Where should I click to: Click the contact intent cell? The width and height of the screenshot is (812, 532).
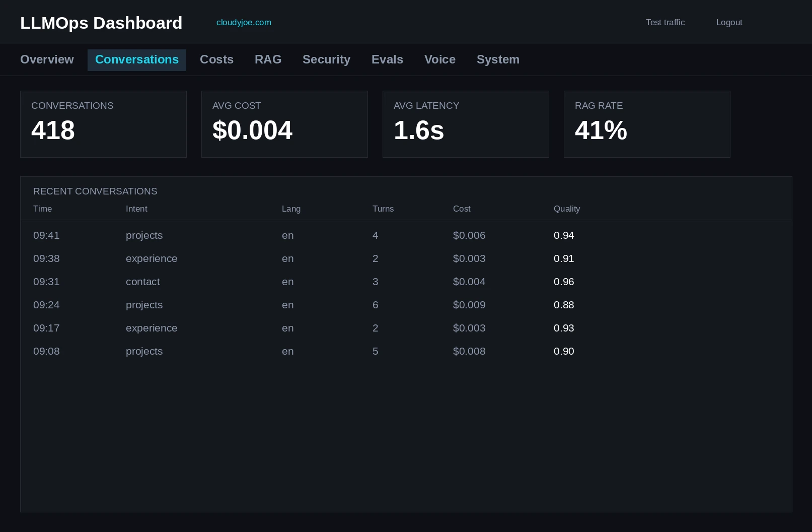click(143, 282)
